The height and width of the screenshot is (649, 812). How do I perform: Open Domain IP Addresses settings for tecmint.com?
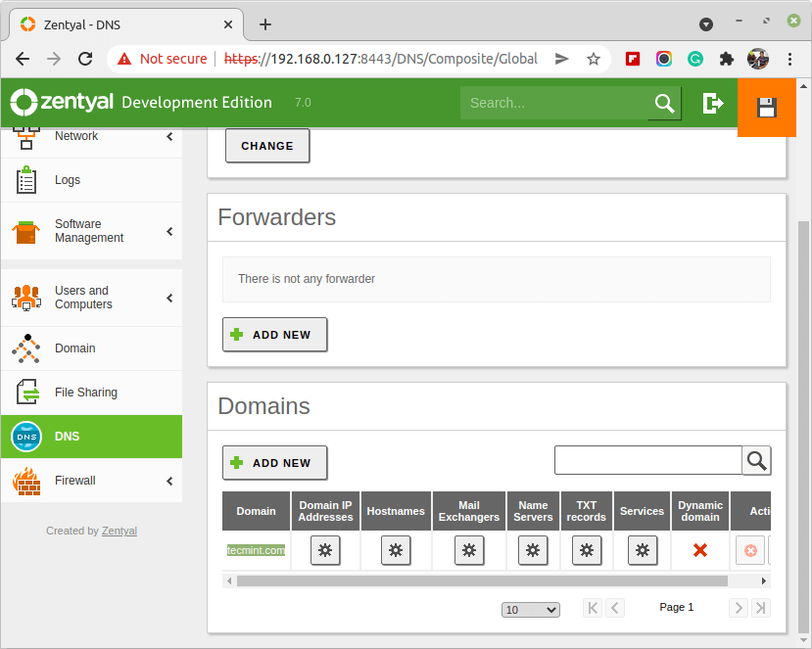click(x=325, y=549)
